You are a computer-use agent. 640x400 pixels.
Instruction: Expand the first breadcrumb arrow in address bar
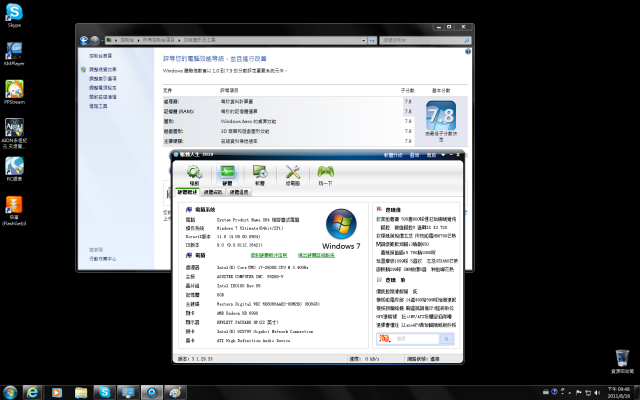(116, 40)
